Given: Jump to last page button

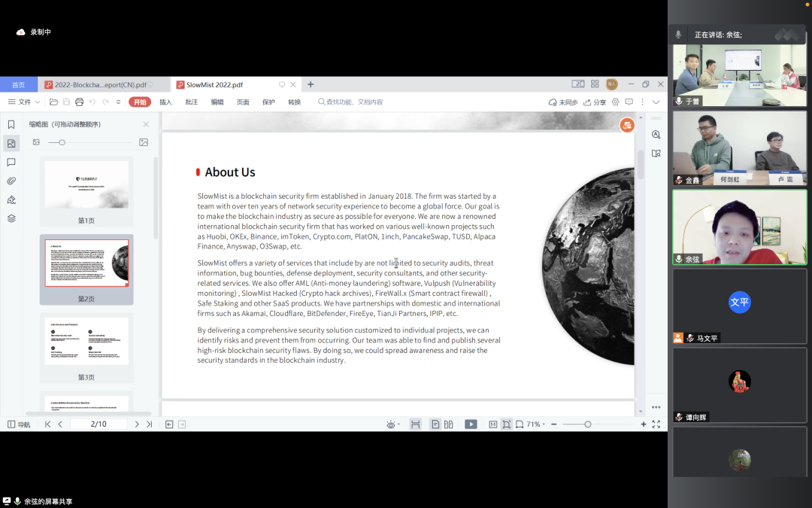Looking at the screenshot, I should point(149,424).
